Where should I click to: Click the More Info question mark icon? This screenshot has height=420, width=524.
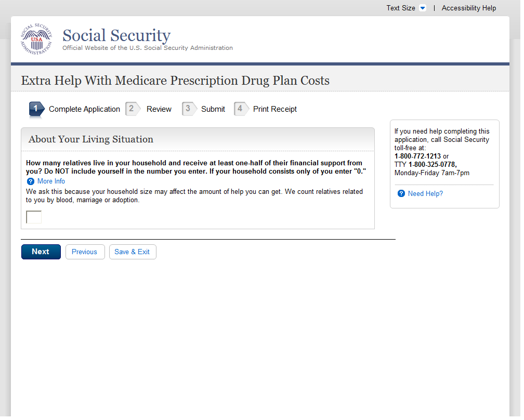31,181
